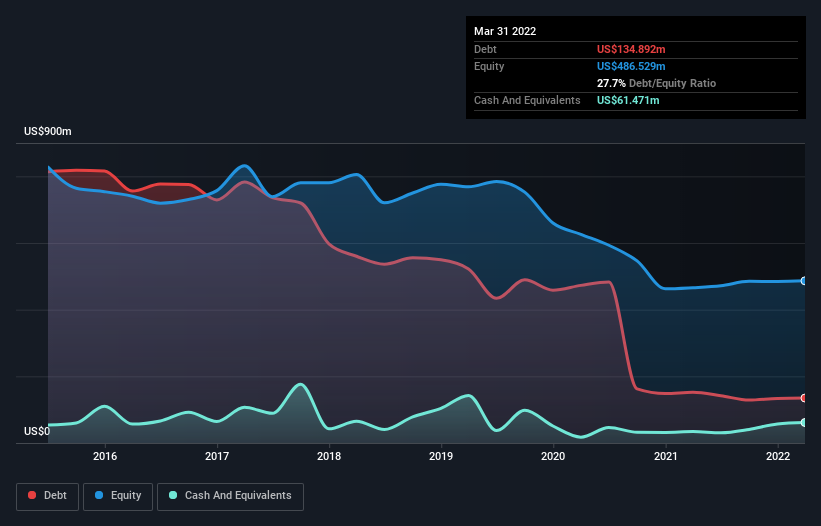Viewport: 821px width, 526px height.
Task: Click the blue Equity endpoint marker
Action: [804, 281]
